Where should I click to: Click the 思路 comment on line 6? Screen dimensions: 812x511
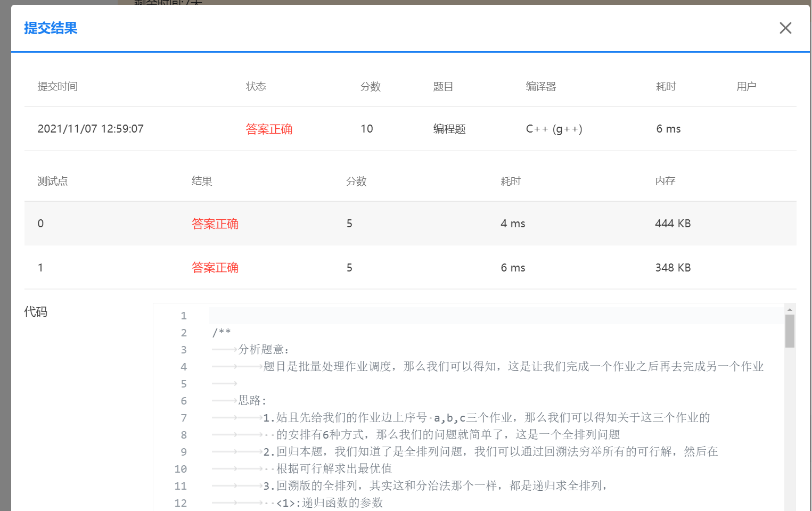(x=252, y=401)
